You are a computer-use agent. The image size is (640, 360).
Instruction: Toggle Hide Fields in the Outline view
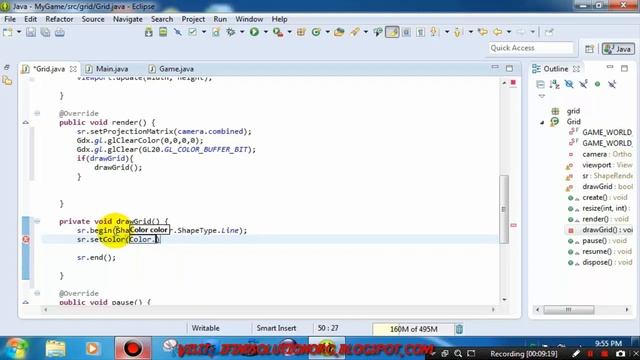pyautogui.click(x=569, y=84)
